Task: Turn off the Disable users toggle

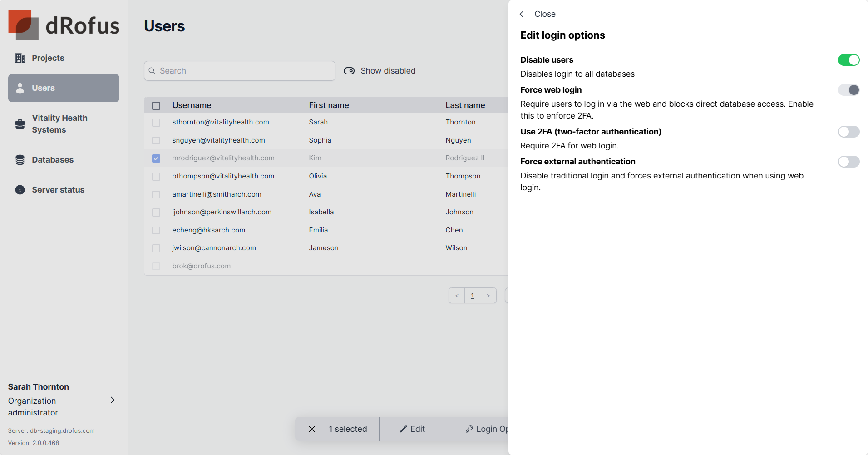Action: [848, 60]
